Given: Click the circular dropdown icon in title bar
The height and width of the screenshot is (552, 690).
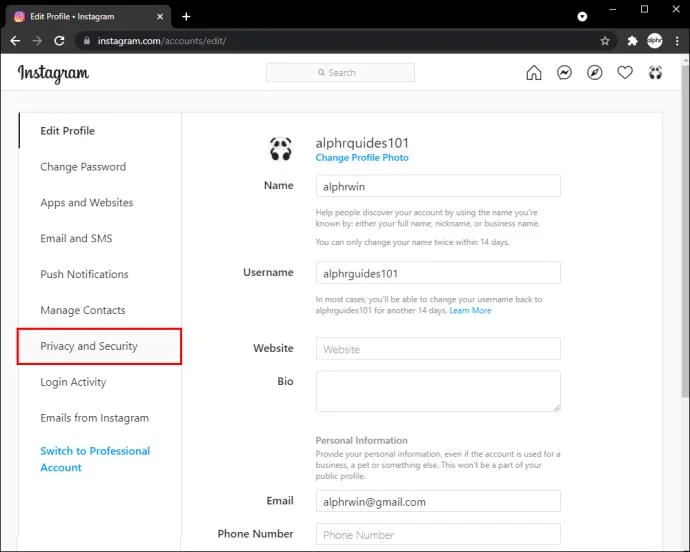Looking at the screenshot, I should tap(582, 17).
